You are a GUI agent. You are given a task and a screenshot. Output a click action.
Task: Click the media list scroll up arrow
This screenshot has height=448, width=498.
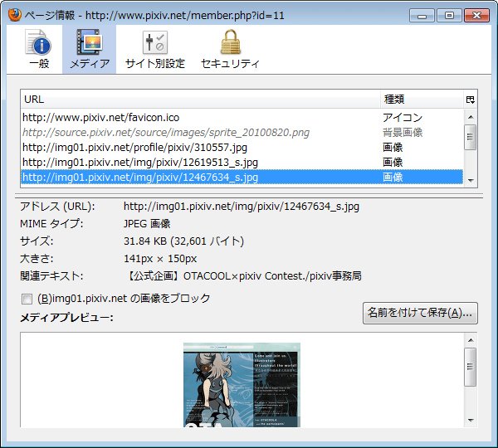[x=471, y=117]
